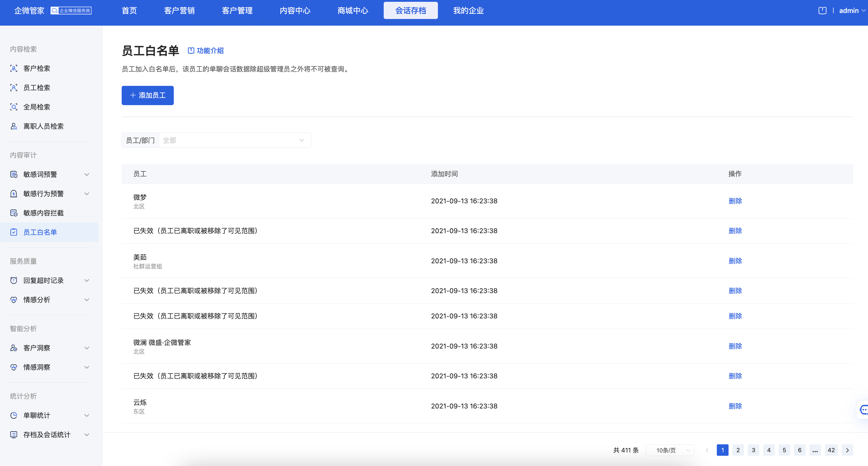
Task: Go to page 4
Action: [769, 450]
